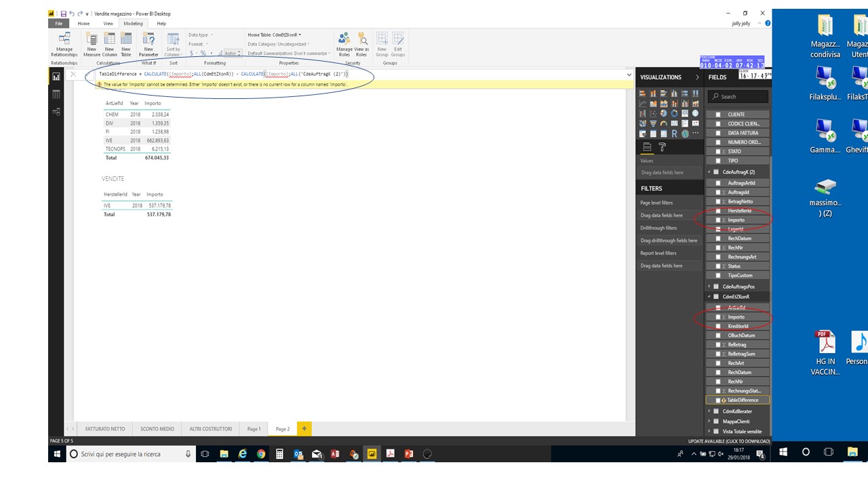
Task: Collapse the Visualizations pane
Action: (x=697, y=77)
